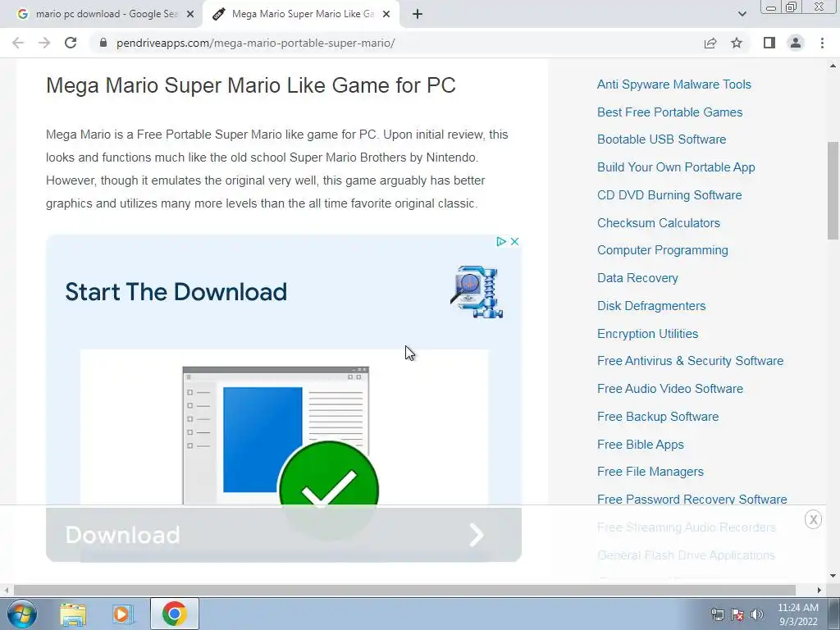Open CD DVD Burning Software link

click(669, 195)
